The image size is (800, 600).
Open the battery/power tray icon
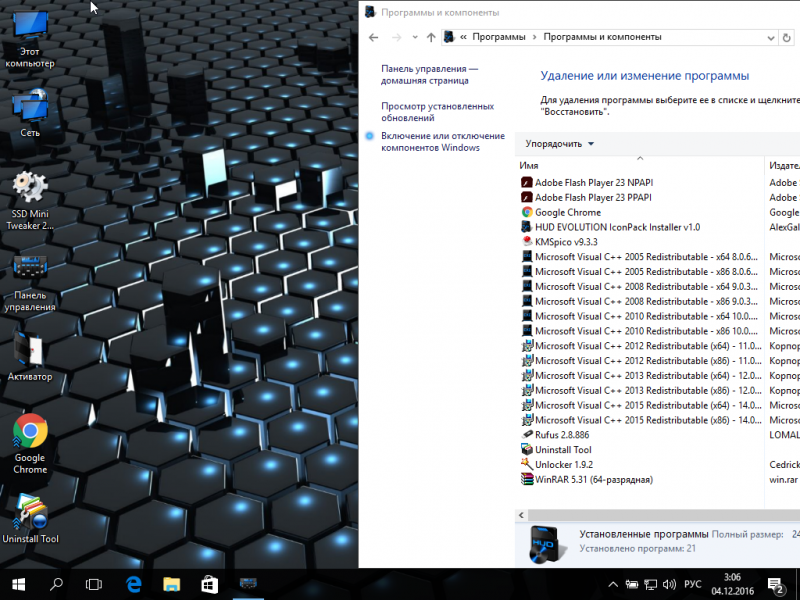[632, 584]
